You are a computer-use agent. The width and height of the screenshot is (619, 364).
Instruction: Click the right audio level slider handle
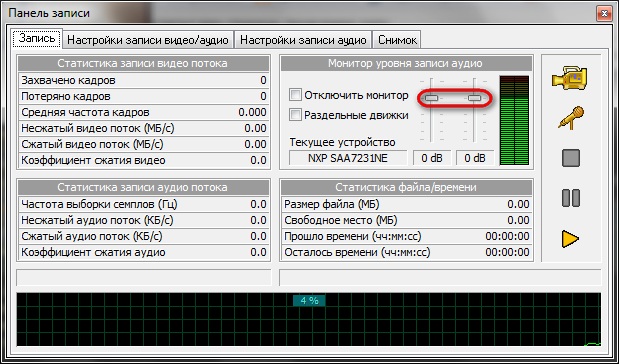tap(475, 98)
